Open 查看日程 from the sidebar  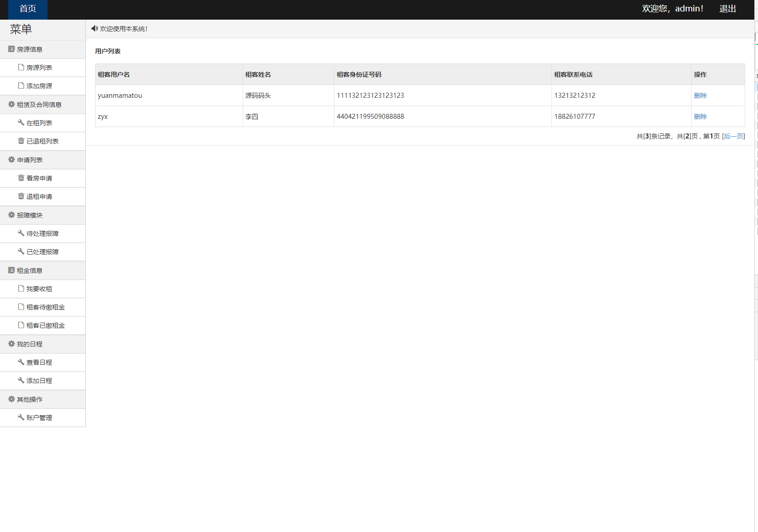point(42,362)
